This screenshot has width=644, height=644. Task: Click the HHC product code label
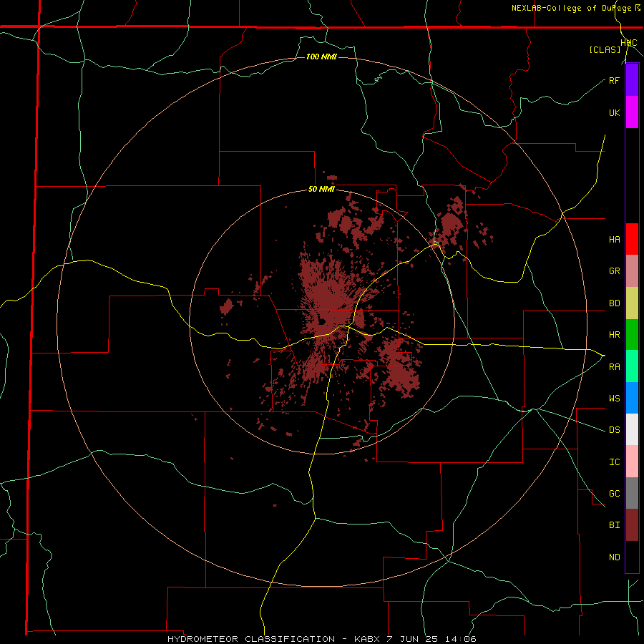tap(629, 43)
